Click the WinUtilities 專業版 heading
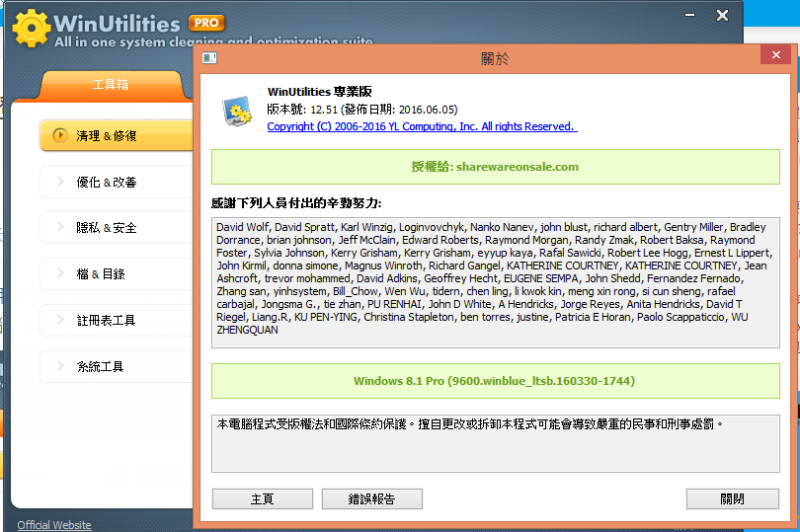 (319, 92)
